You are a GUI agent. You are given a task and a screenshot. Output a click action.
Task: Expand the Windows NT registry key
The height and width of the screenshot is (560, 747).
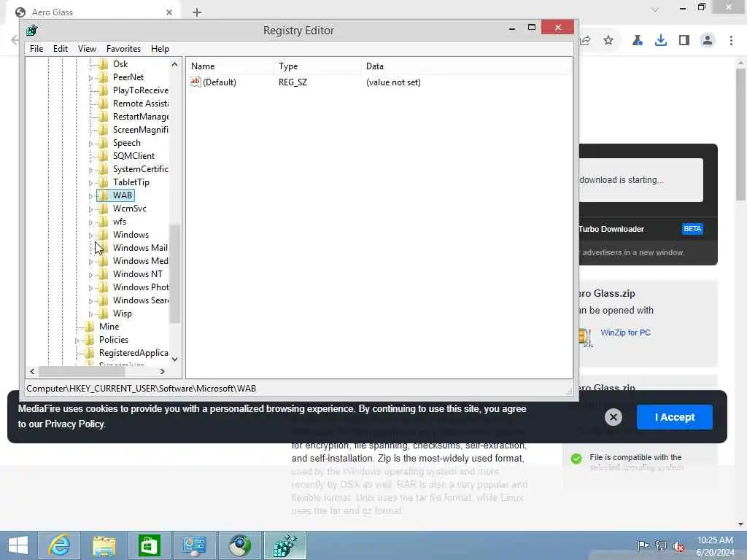(90, 275)
